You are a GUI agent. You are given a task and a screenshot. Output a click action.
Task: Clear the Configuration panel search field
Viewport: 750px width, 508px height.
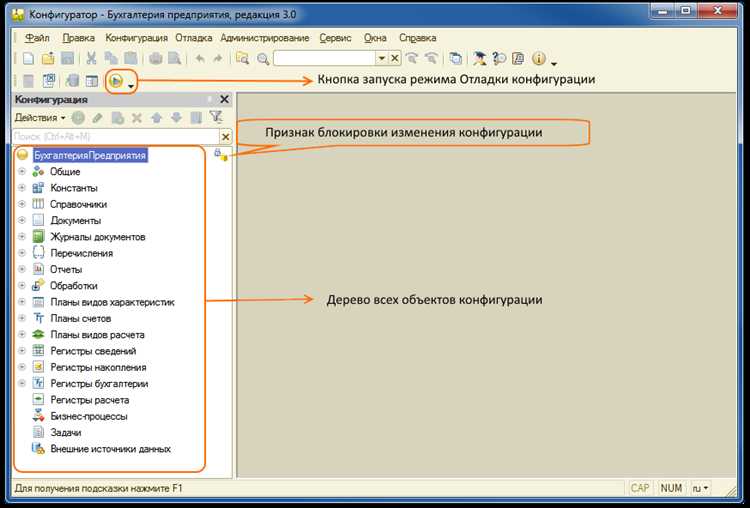tap(225, 136)
